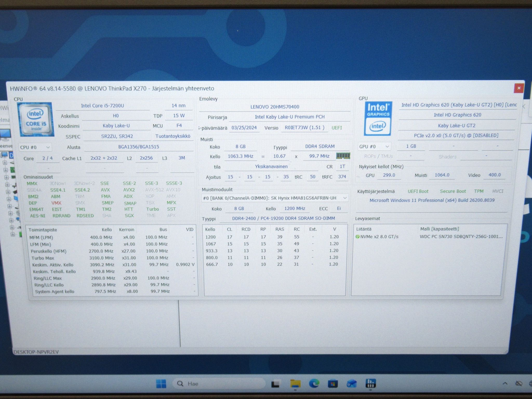Expand the memory module BANK 0 dropdown
The image size is (532, 399).
click(x=275, y=198)
